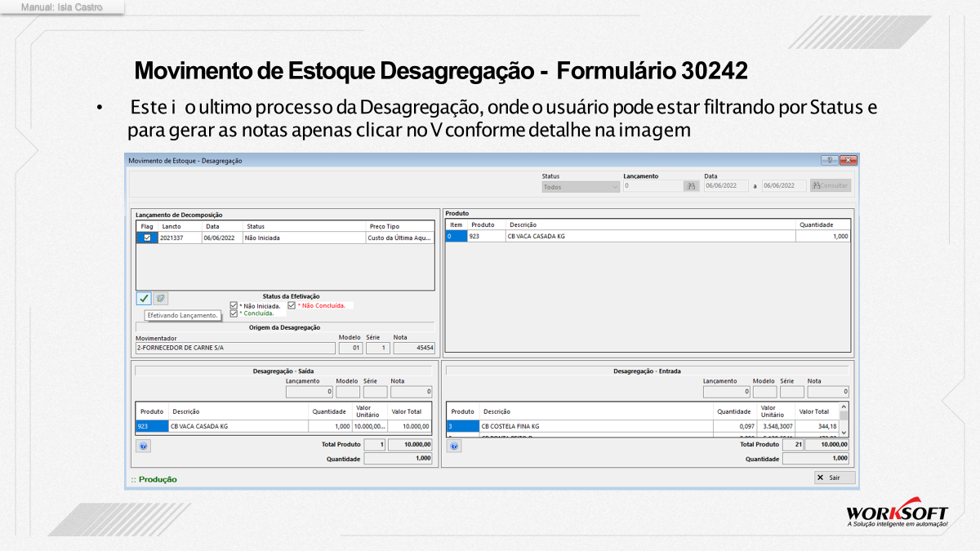Select the 923 product cell in Saída table
The width and height of the screenshot is (980, 551).
(152, 426)
